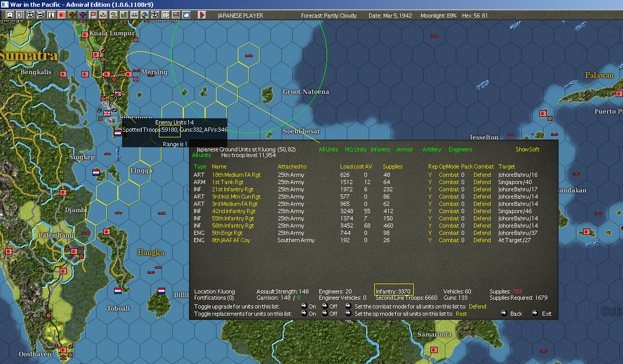Sort list by the Supplies column header
Viewport: 623px width, 364px height.
click(x=392, y=166)
